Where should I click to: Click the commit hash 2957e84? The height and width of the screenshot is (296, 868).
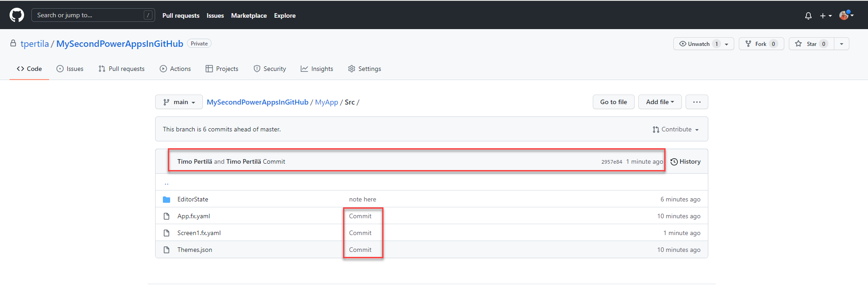pos(611,162)
